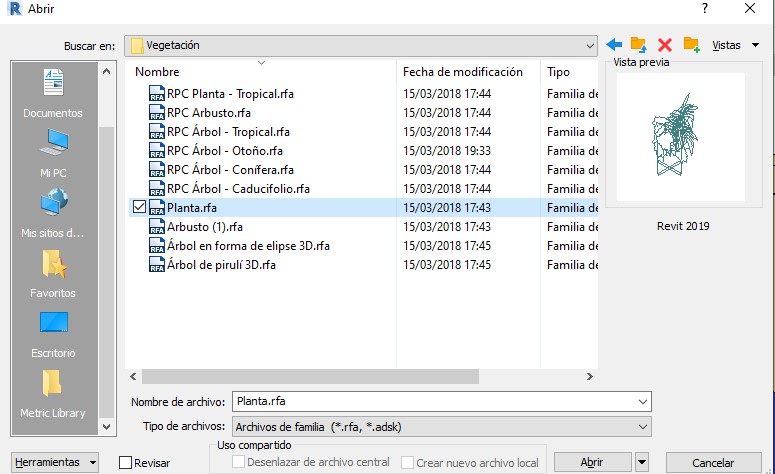Expand the Buscar en Vegetación dropdown
The height and width of the screenshot is (474, 775).
click(591, 46)
